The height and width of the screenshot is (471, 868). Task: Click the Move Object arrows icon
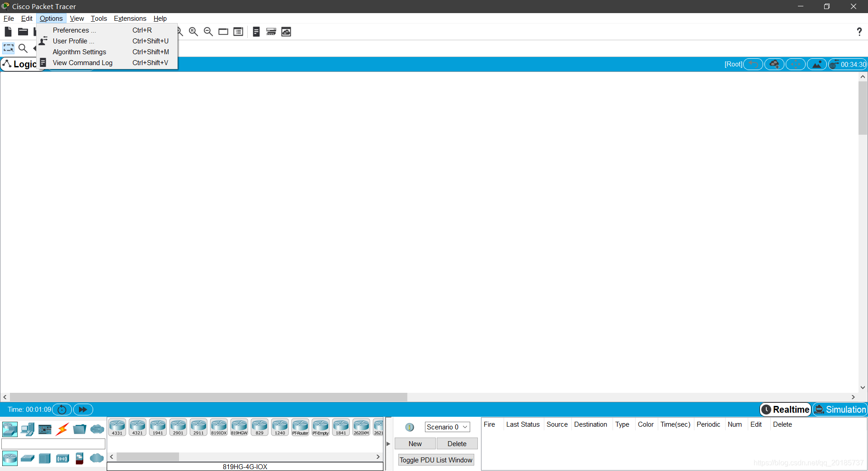[x=796, y=64]
